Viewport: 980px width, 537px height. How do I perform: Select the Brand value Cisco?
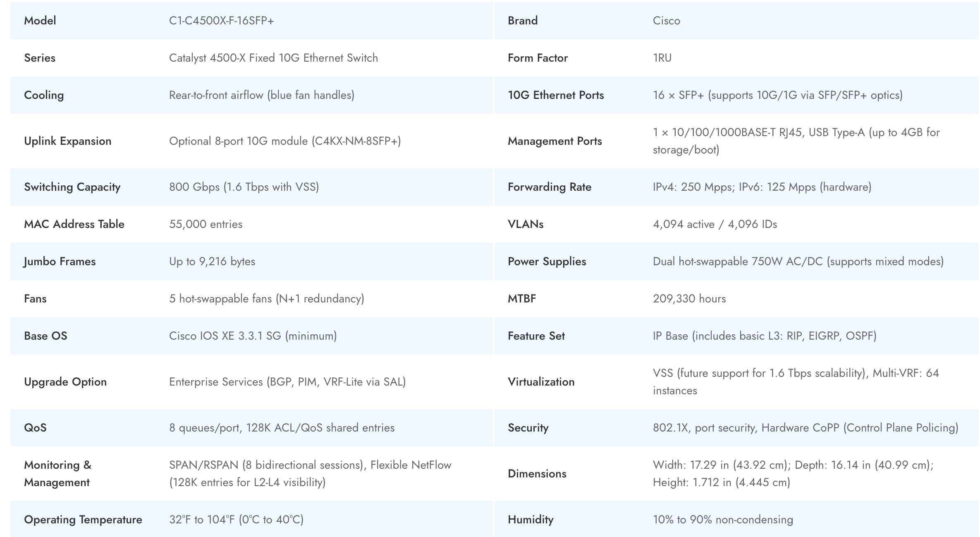[x=666, y=21]
